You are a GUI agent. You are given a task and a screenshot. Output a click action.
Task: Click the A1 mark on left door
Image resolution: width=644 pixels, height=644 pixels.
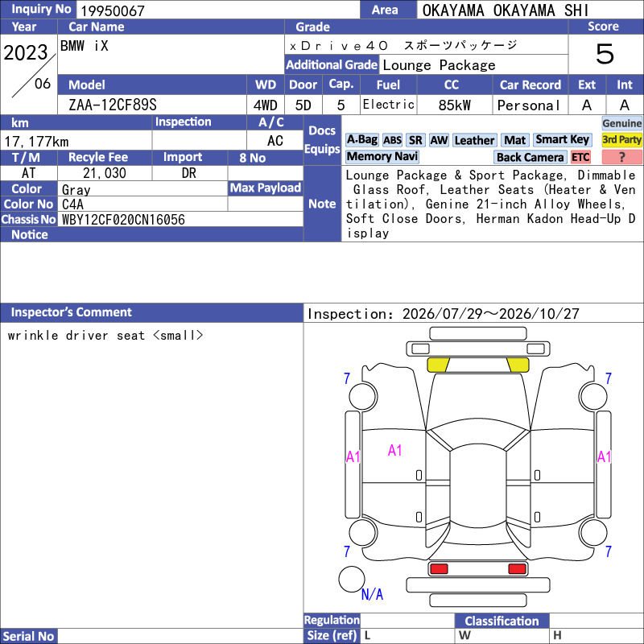pos(394,451)
